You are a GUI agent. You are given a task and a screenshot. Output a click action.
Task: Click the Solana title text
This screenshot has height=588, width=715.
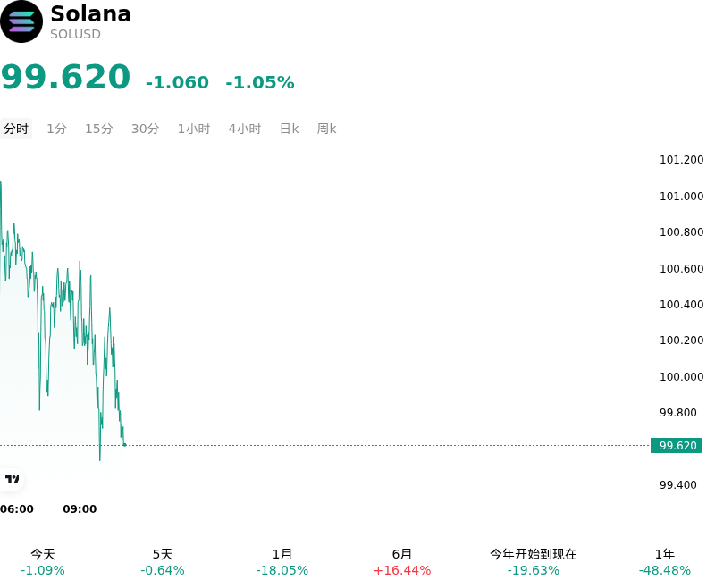(x=91, y=13)
